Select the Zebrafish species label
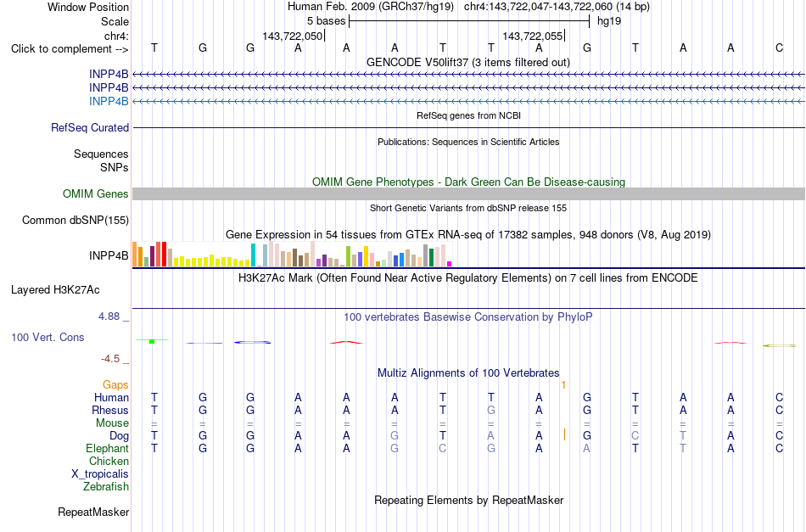 click(x=106, y=486)
